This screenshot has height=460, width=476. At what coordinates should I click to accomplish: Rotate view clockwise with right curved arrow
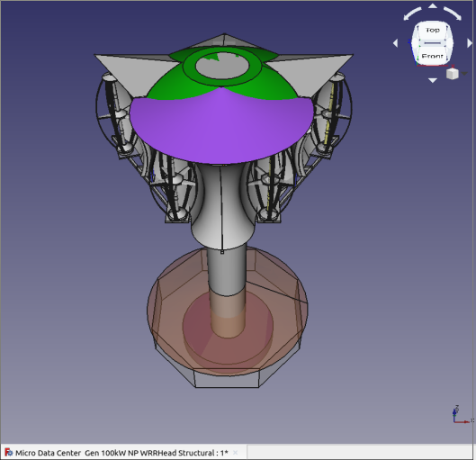(453, 14)
